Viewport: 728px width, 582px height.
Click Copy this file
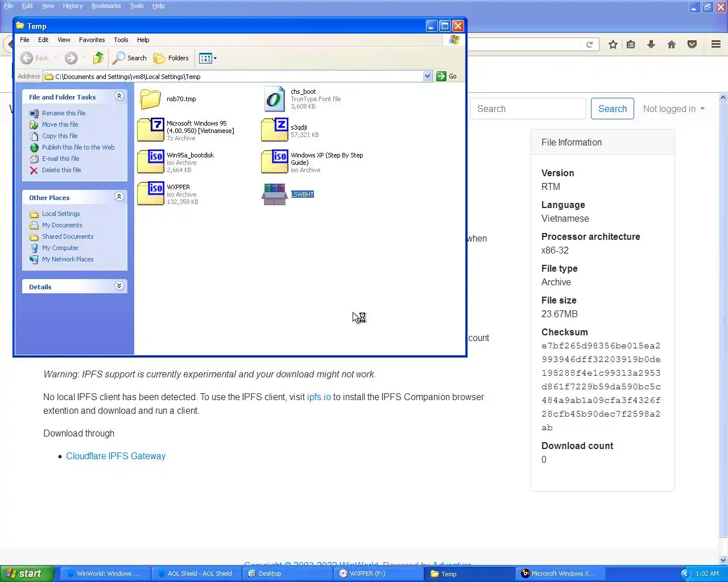(60, 136)
